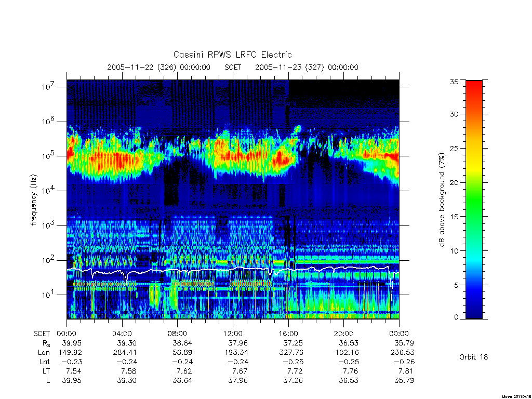The height and width of the screenshot is (399, 532).
Task: Click the frequency (Hz) axis label
Action: point(33,200)
